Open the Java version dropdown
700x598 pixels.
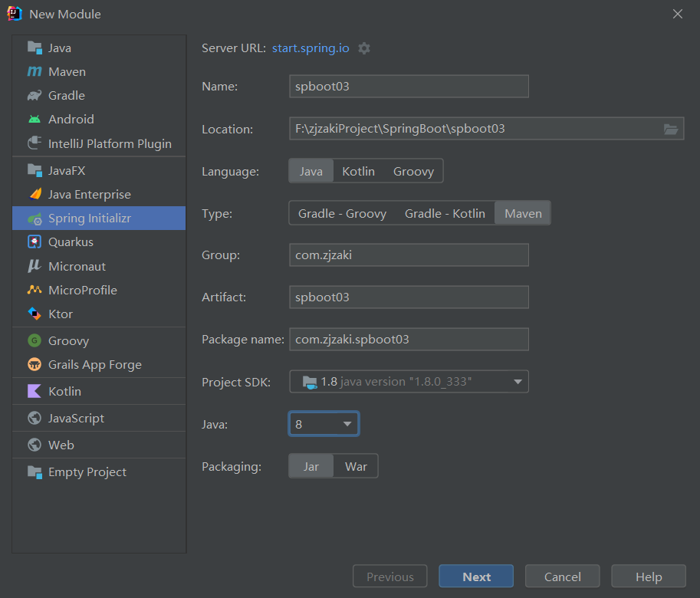tap(324, 424)
